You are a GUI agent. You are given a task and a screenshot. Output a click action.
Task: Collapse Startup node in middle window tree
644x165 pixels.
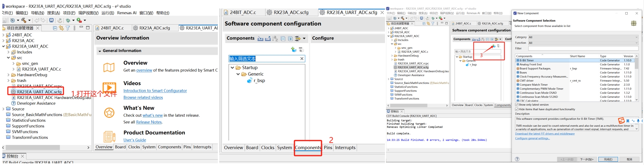[232, 67]
